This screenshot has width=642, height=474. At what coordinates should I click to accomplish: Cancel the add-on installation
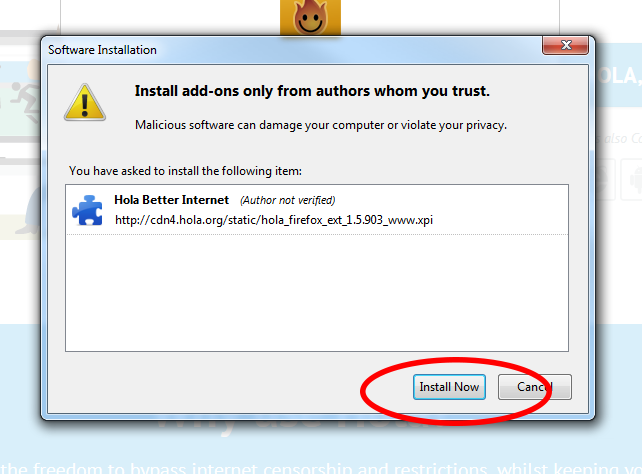(535, 387)
